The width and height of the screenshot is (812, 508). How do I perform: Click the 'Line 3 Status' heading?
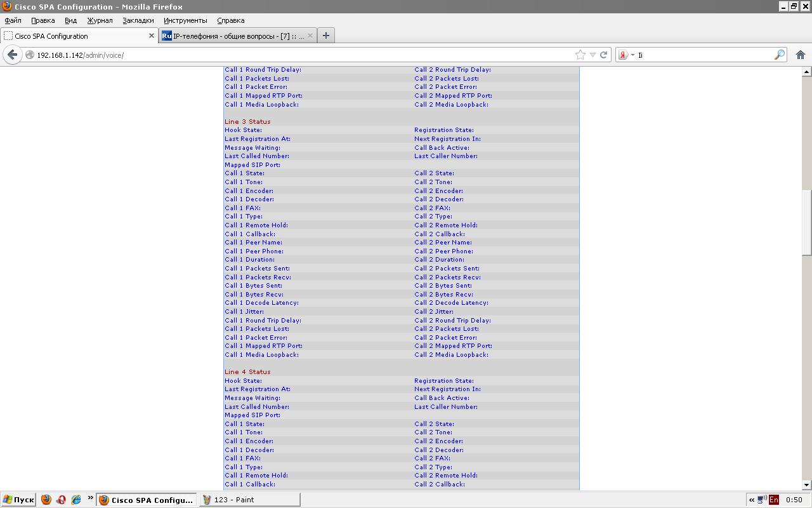coord(247,121)
